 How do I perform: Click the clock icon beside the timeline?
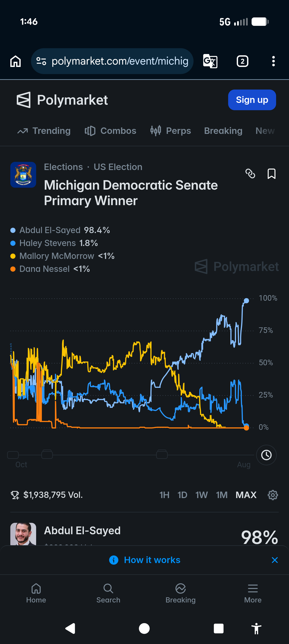click(266, 455)
